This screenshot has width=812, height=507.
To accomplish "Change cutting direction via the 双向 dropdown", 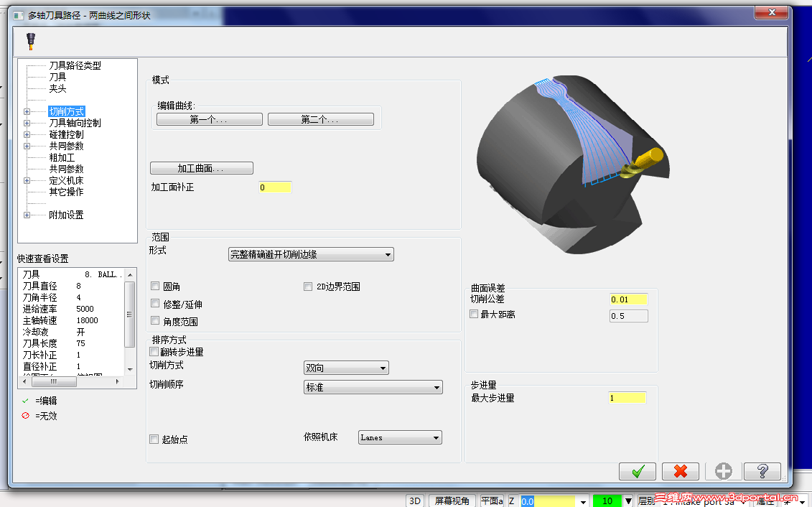I will [x=346, y=367].
